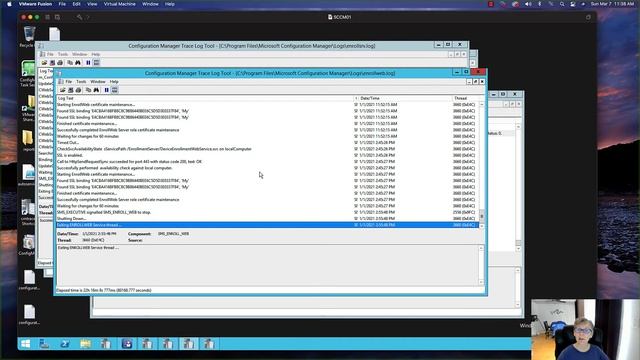Select the blank file icon beside Recycle Bin
Image resolution: width=640 pixels, height=360 pixels.
(55, 34)
